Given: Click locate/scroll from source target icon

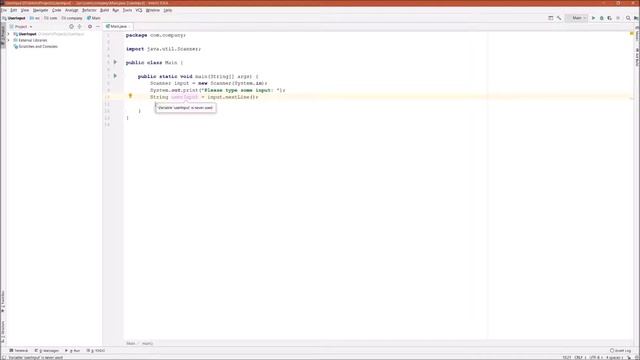Looking at the screenshot, I should 71,27.
